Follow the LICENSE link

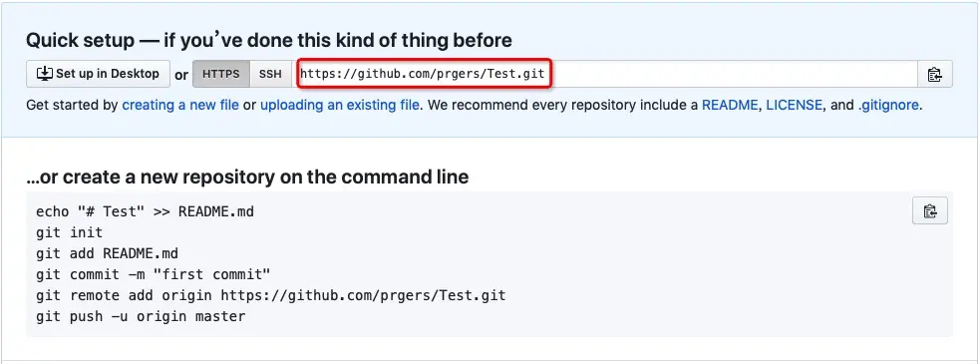pos(795,105)
